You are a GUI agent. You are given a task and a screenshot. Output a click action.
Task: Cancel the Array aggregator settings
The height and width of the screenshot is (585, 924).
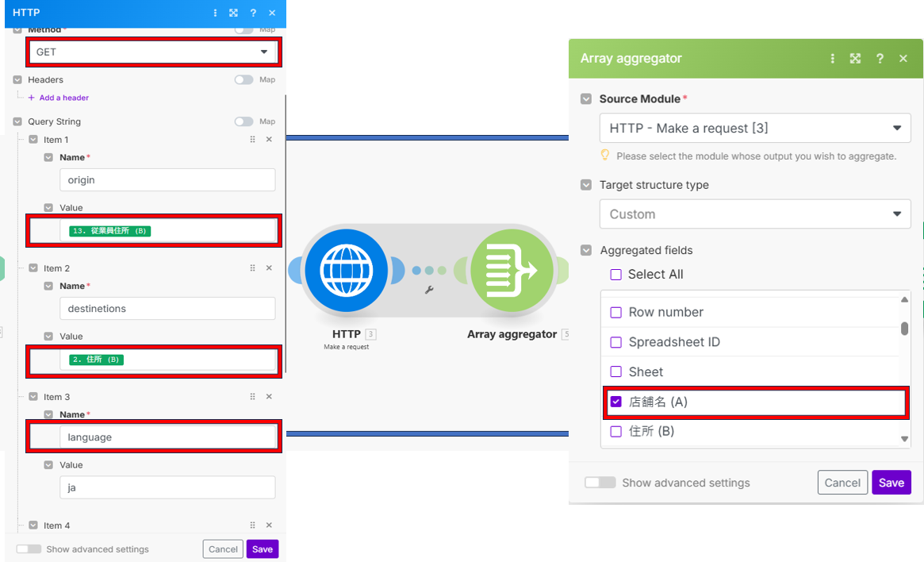click(842, 483)
